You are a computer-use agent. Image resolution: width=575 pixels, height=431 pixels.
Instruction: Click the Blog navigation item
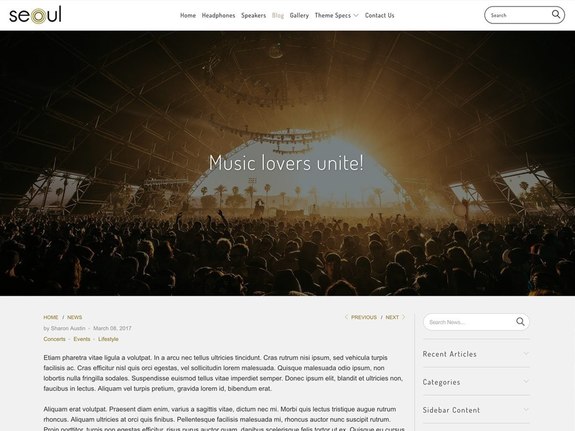[x=278, y=15]
